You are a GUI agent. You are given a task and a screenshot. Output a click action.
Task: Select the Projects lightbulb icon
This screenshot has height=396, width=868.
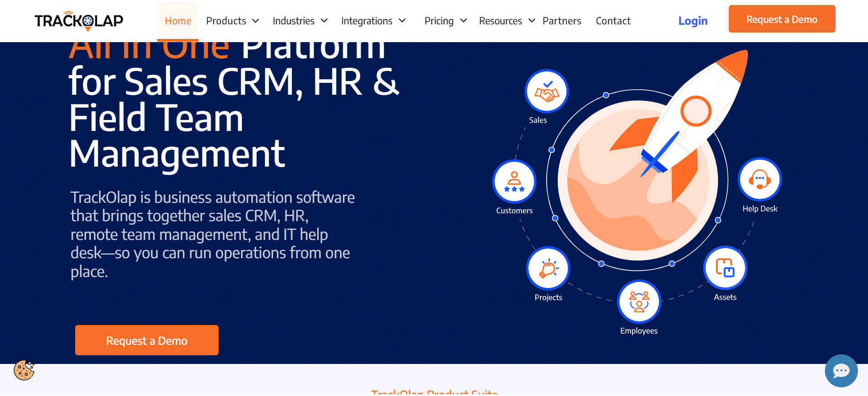click(x=548, y=268)
